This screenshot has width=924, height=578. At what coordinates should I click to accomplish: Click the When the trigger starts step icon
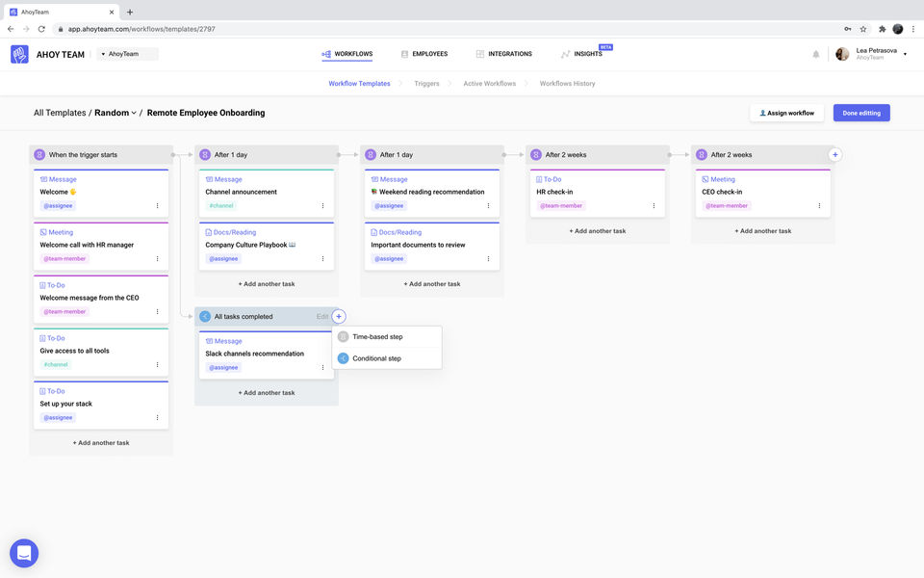(39, 154)
